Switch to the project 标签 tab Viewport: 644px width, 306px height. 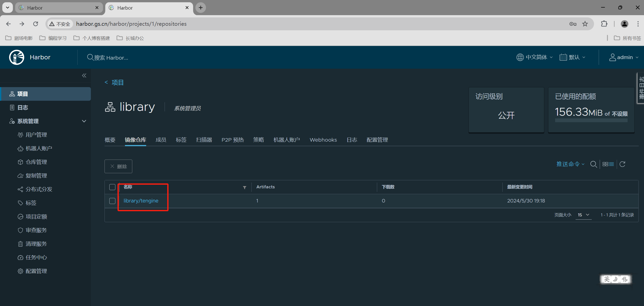tap(181, 140)
